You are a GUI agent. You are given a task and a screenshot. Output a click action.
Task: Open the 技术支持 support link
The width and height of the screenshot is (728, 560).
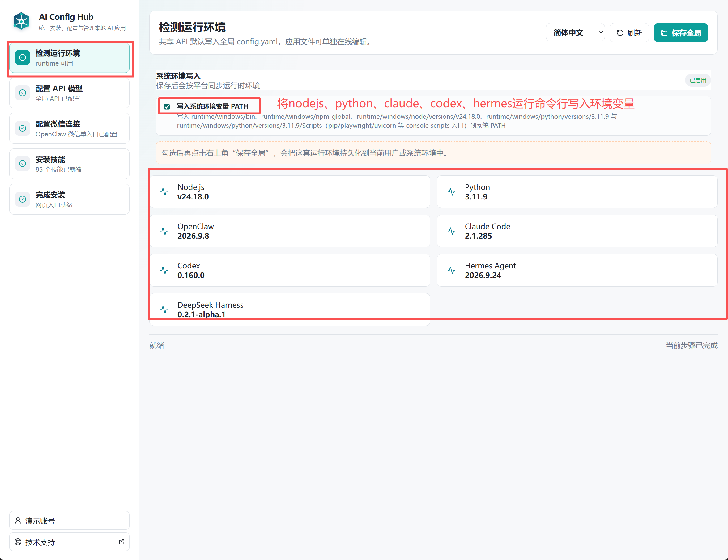pyautogui.click(x=69, y=542)
